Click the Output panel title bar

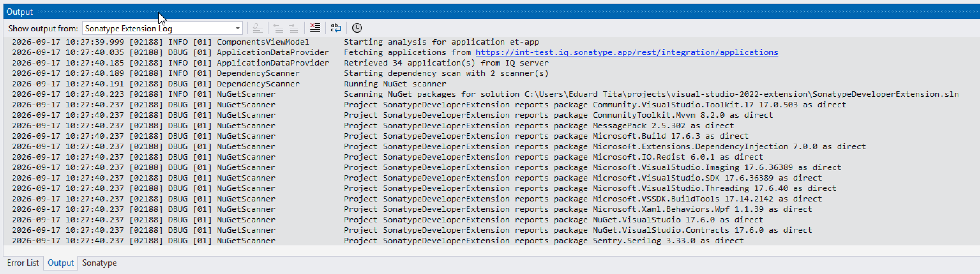pyautogui.click(x=491, y=12)
